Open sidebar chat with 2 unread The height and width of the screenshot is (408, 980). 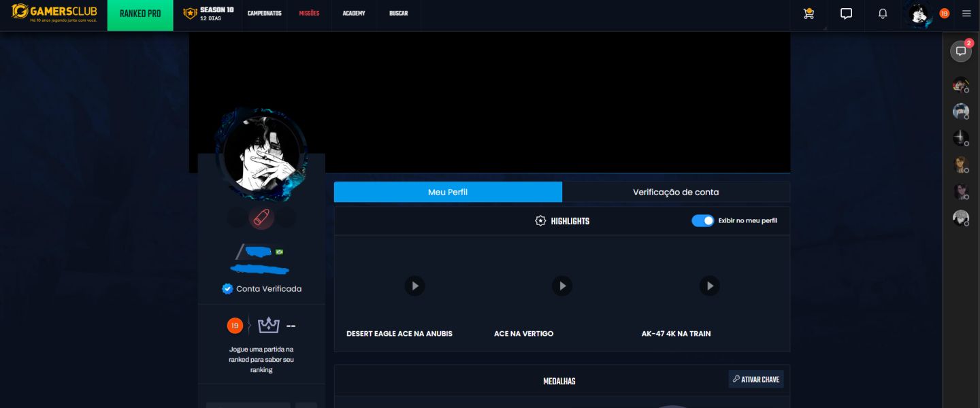(961, 51)
